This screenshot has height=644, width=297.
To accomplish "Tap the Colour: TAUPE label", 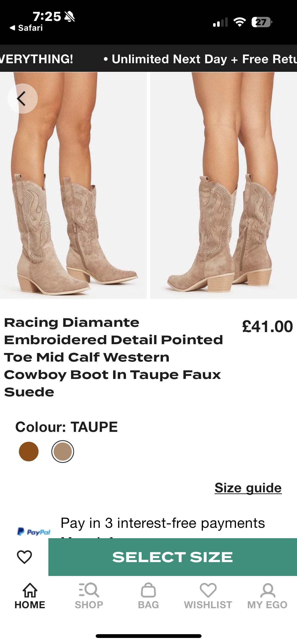I will 67,427.
